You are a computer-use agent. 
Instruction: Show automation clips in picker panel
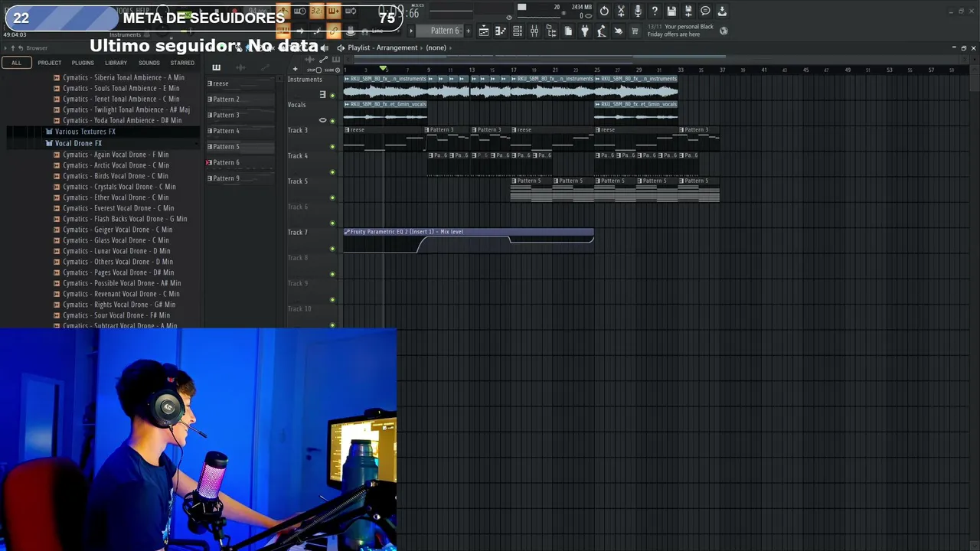click(x=265, y=67)
